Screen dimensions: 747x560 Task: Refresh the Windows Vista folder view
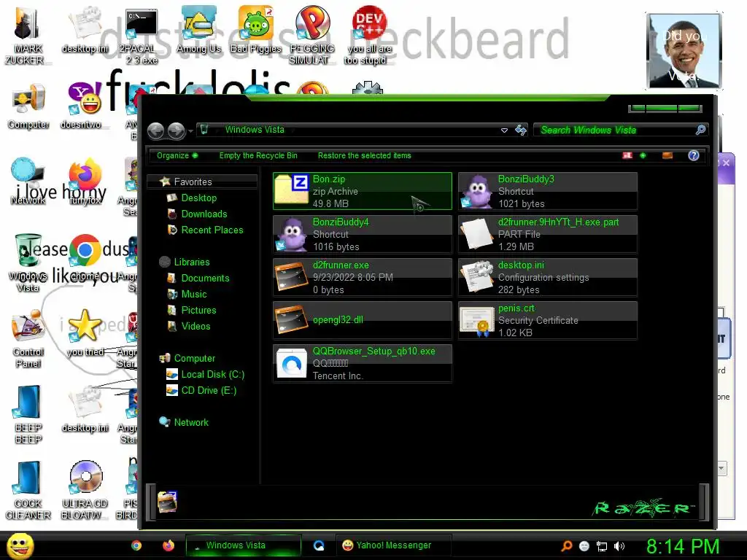521,130
